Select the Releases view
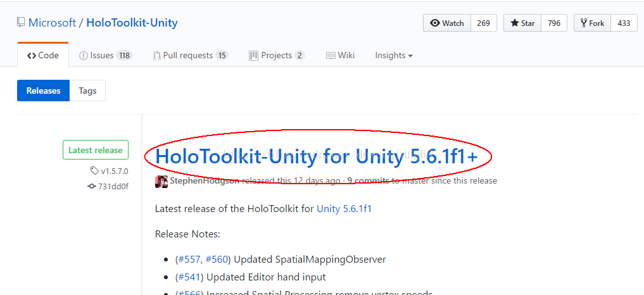The height and width of the screenshot is (295, 644). tap(44, 91)
